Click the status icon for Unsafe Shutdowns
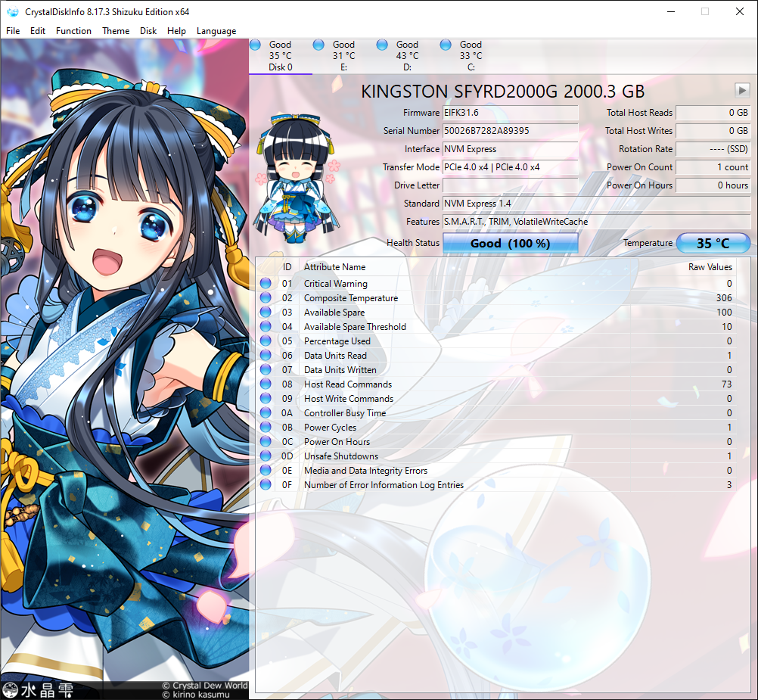This screenshot has height=700, width=758. point(266,456)
